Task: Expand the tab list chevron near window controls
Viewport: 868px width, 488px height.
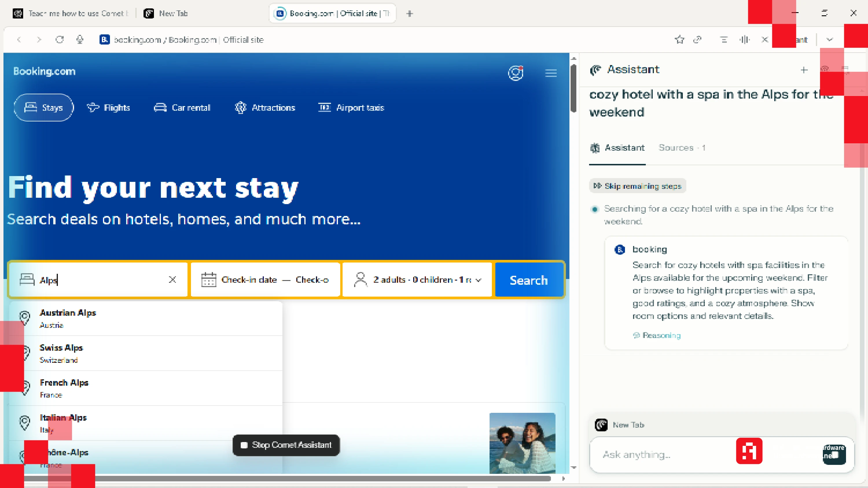Action: point(829,39)
